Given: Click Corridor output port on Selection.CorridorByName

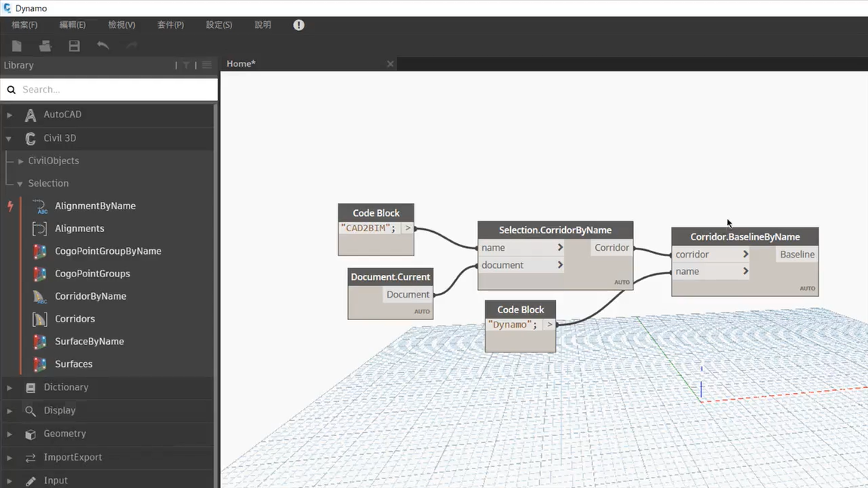Looking at the screenshot, I should point(612,248).
